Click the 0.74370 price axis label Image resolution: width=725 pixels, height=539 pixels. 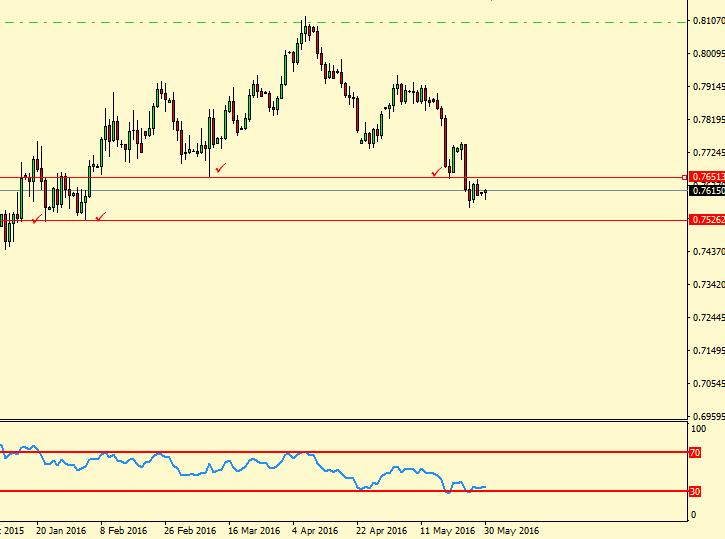click(x=708, y=251)
